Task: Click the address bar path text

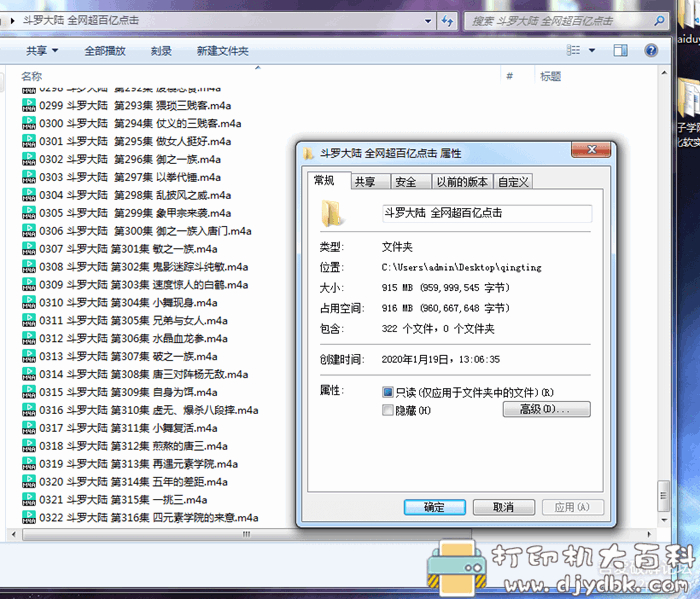Action: point(81,20)
